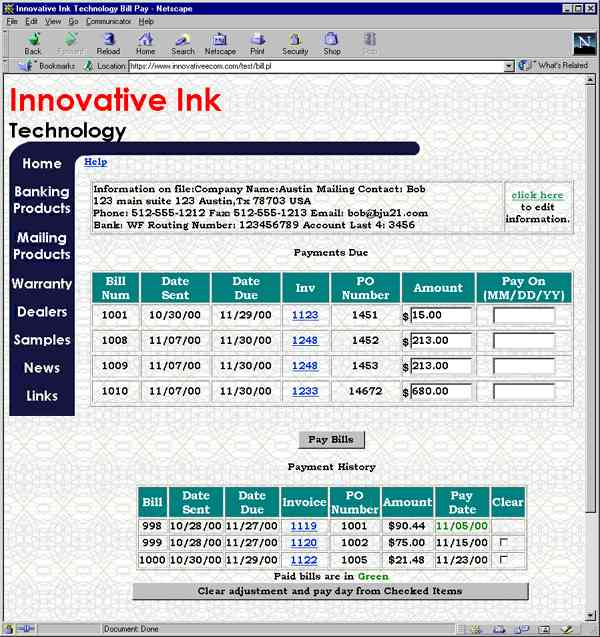Click Pay On date field for bill 1001
The width and height of the screenshot is (600, 637).
point(524,316)
